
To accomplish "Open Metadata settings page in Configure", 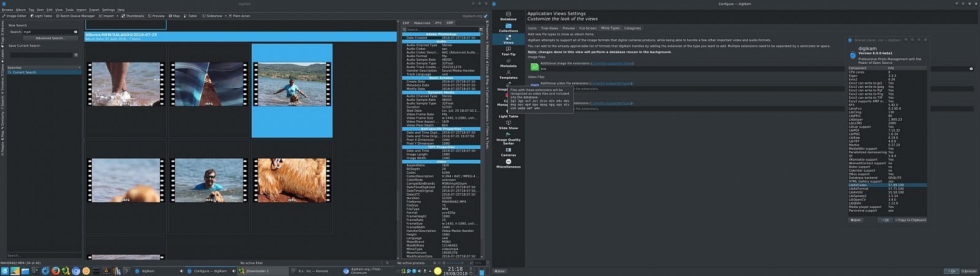I will 508,63.
